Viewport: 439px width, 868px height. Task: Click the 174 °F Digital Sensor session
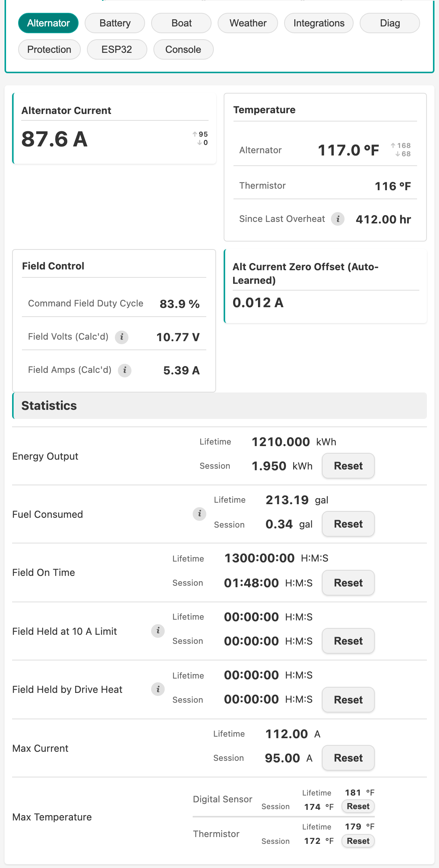(319, 807)
